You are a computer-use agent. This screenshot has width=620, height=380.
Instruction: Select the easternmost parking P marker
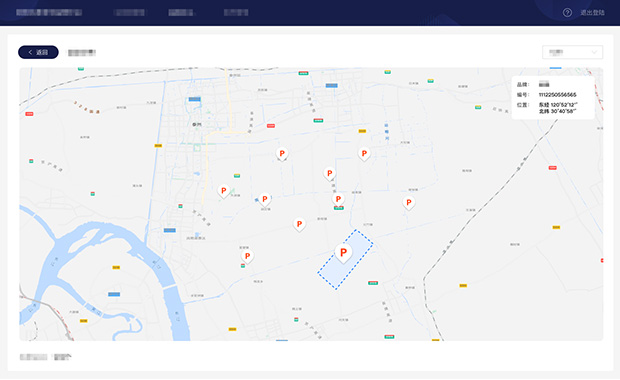(x=409, y=203)
